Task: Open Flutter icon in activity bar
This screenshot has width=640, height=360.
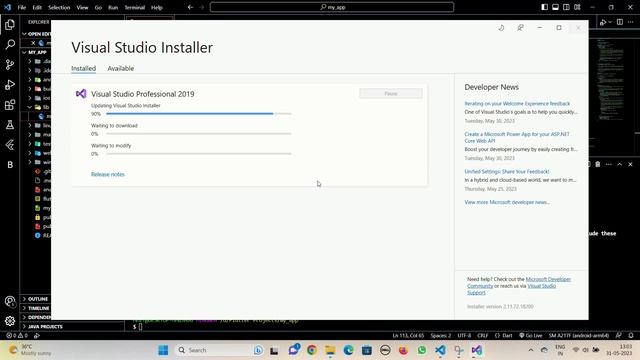Action: coord(10,145)
